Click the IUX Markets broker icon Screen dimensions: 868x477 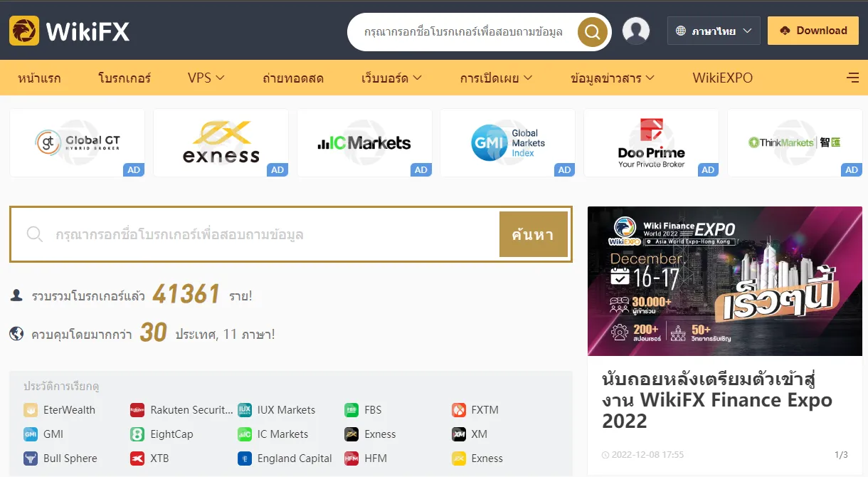coord(245,410)
